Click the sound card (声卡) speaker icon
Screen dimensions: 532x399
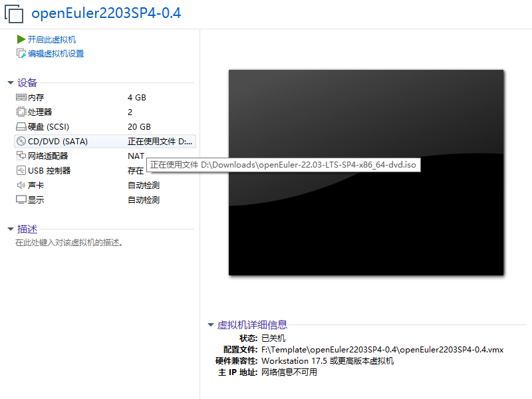click(x=21, y=185)
